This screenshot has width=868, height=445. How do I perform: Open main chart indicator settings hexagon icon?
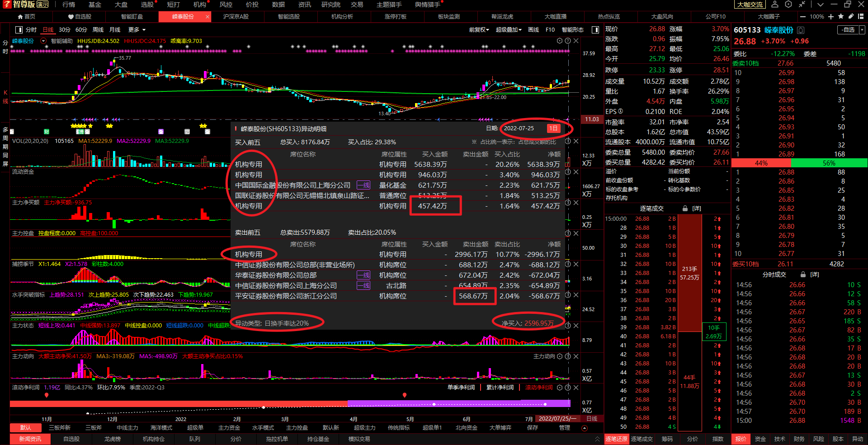560,41
